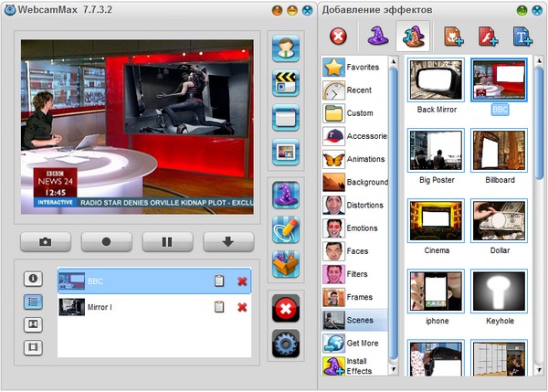Open the settings gear icon
The width and height of the screenshot is (548, 392).
[x=286, y=344]
